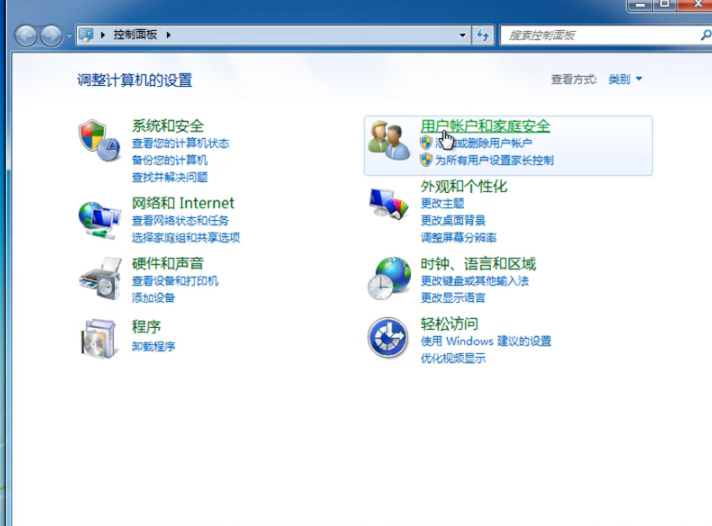Expand the address bar history dropdown
712x526 pixels.
pyautogui.click(x=462, y=35)
